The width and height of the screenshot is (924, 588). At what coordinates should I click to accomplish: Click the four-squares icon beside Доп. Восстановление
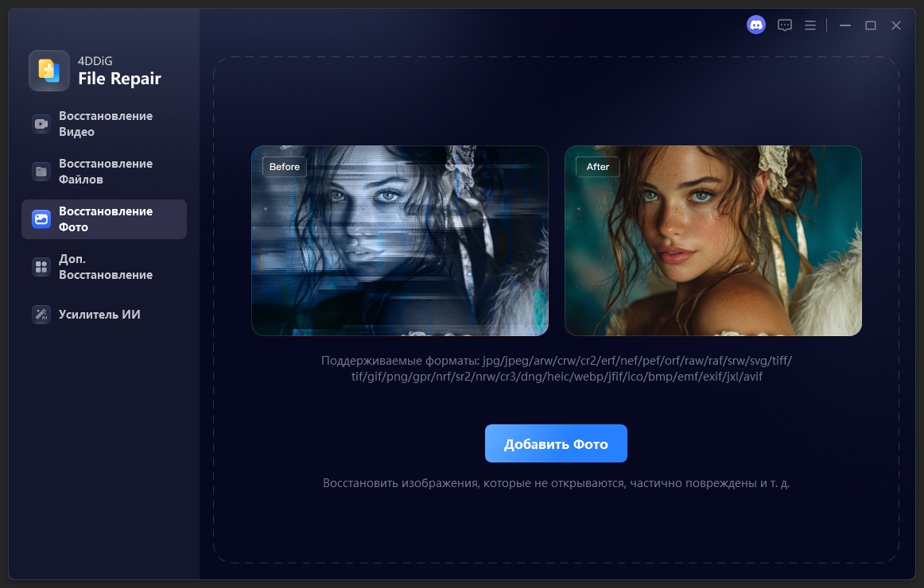[41, 267]
